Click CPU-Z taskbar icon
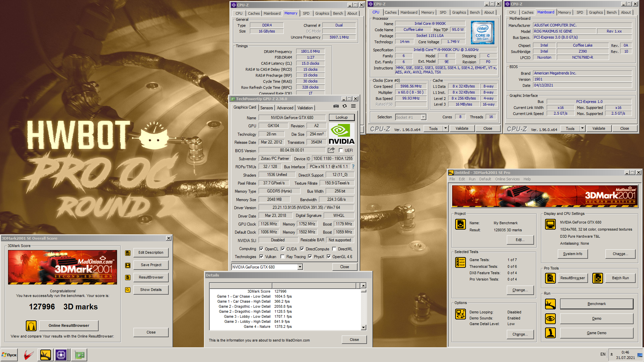This screenshot has height=362, width=644. pos(61,355)
